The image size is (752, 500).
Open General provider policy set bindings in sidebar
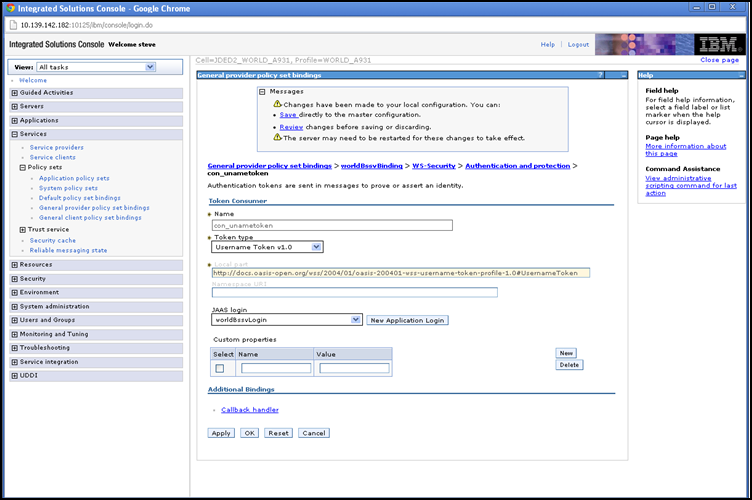click(x=94, y=208)
